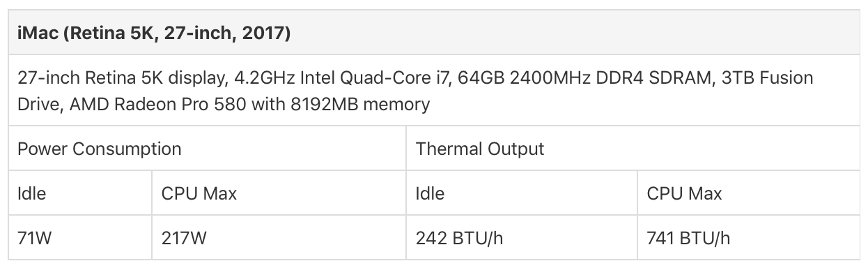The image size is (868, 268).
Task: Click the Thermal Output column heading
Action: 480,149
